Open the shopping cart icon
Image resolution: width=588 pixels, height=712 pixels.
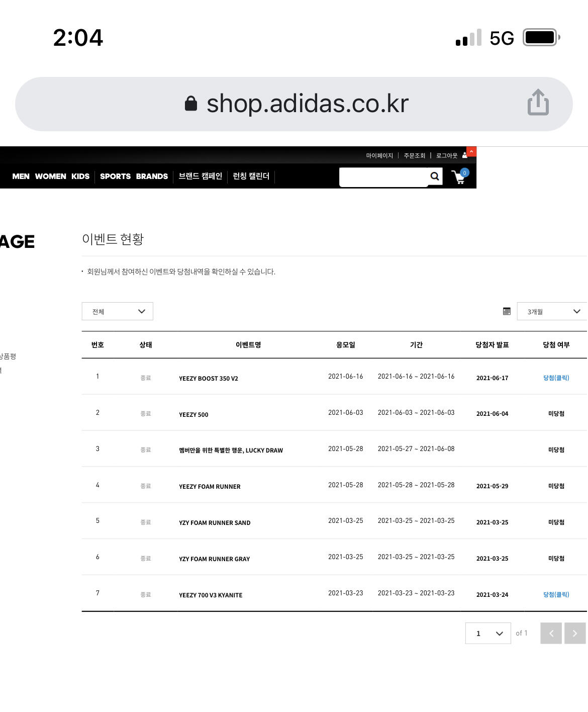click(x=459, y=177)
